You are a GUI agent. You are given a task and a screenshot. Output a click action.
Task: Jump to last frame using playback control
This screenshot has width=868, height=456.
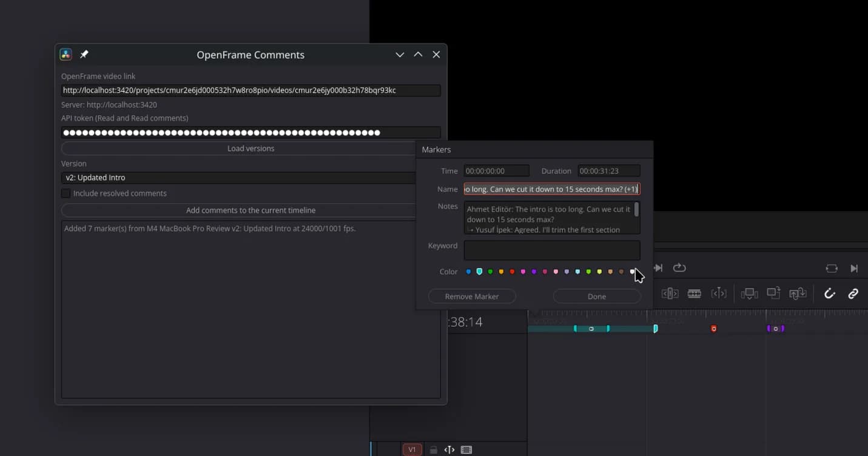pos(658,268)
